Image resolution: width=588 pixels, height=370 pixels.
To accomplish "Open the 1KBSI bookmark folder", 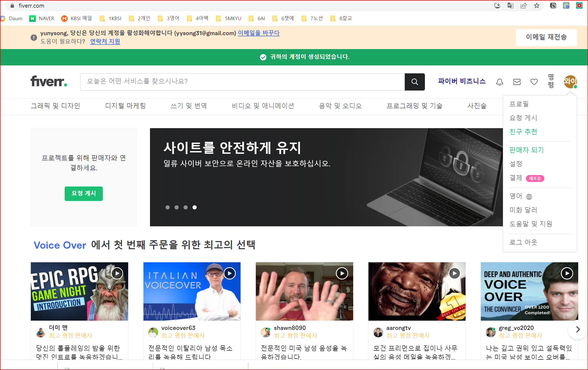I will [x=111, y=18].
